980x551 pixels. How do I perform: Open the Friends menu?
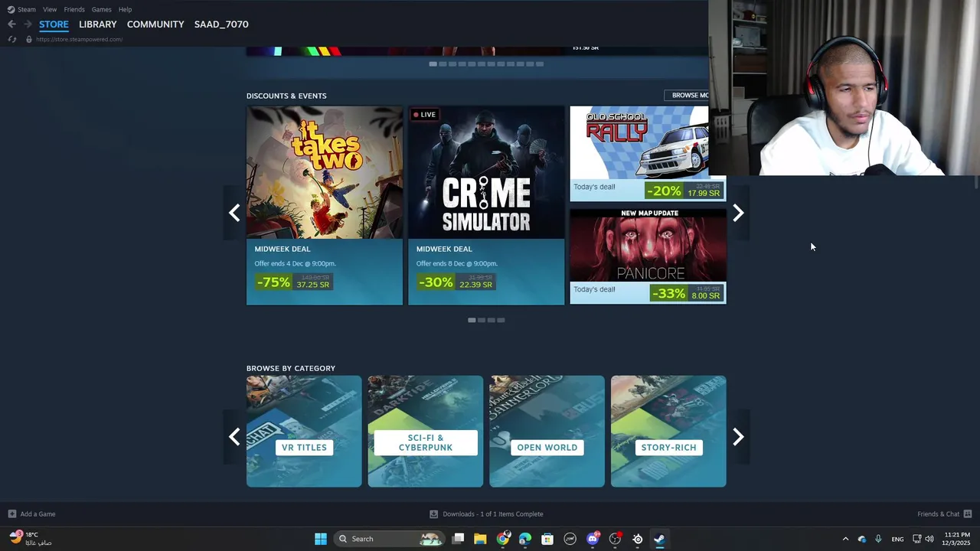[x=74, y=9]
